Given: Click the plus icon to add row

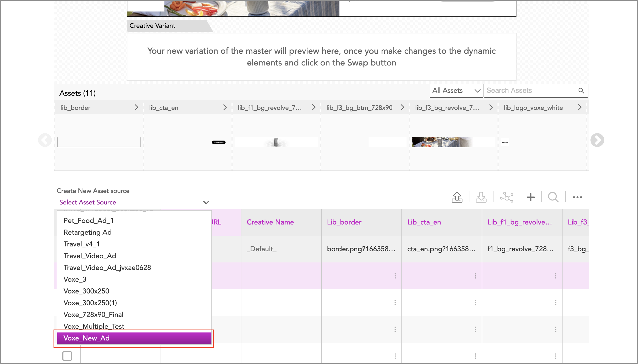Looking at the screenshot, I should click(x=530, y=197).
